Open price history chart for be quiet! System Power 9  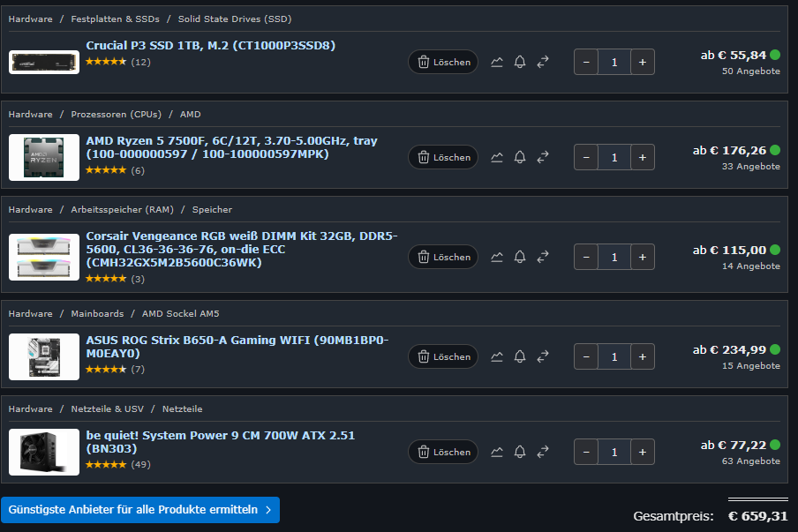point(497,452)
